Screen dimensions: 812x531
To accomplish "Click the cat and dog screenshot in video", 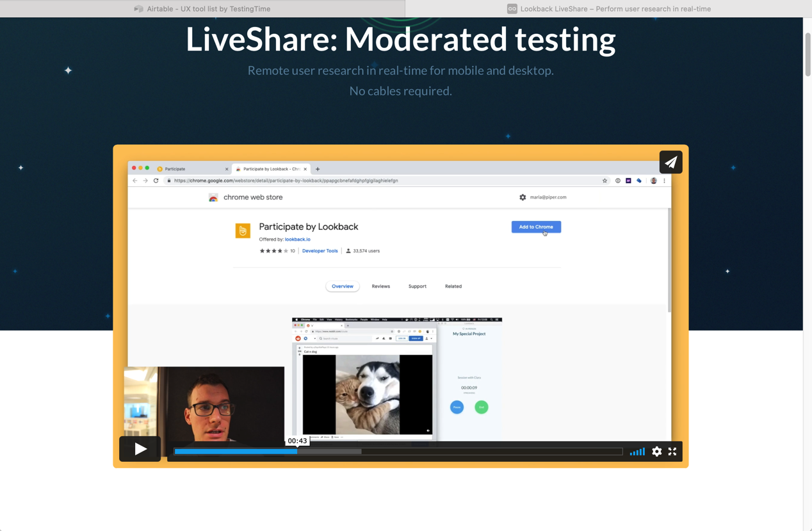I will (368, 395).
